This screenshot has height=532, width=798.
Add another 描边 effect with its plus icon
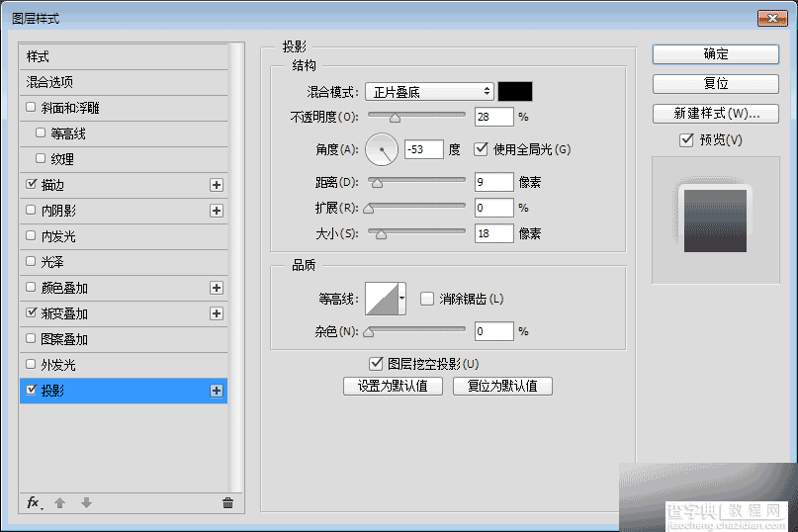coord(217,185)
